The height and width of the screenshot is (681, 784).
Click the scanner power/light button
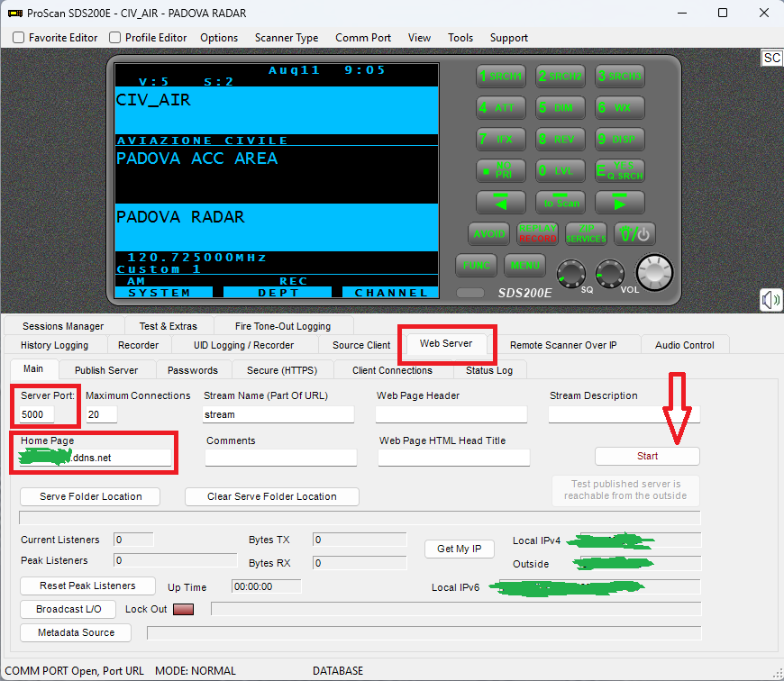[x=634, y=234]
